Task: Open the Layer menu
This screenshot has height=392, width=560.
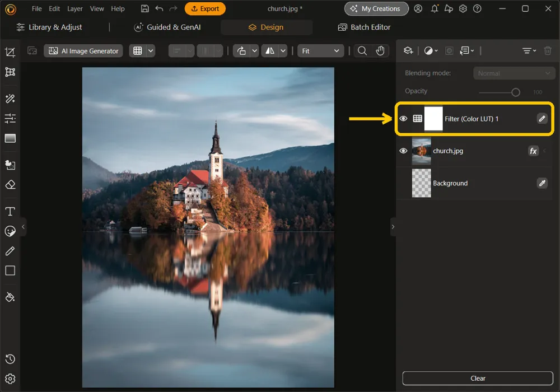Action: coord(74,8)
